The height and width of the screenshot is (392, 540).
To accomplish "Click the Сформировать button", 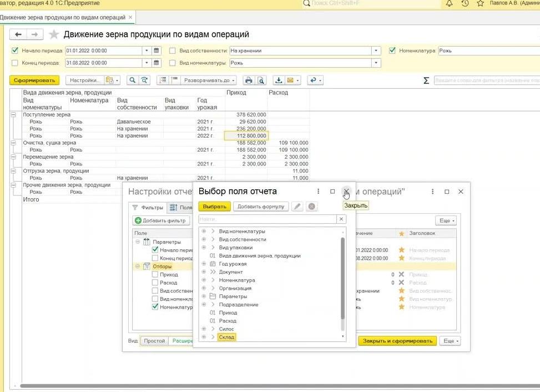I will tap(34, 81).
